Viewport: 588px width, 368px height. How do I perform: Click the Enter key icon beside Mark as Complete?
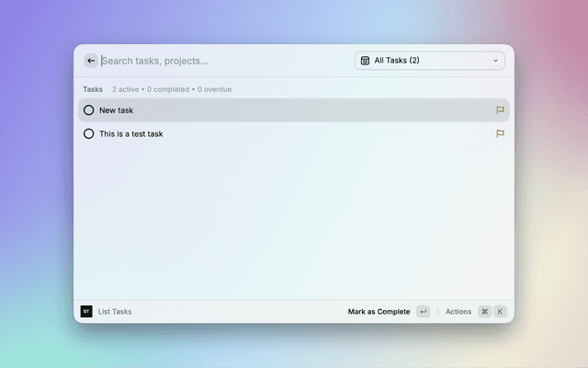(423, 312)
